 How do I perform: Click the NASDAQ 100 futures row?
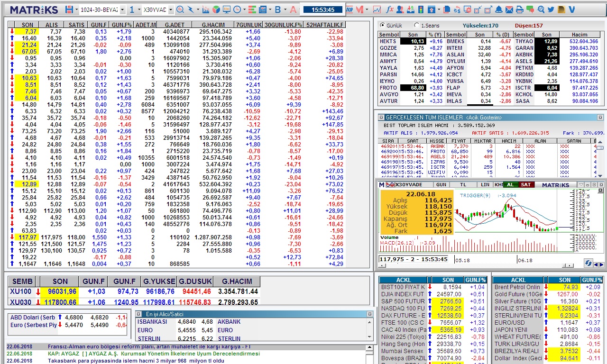433,309
